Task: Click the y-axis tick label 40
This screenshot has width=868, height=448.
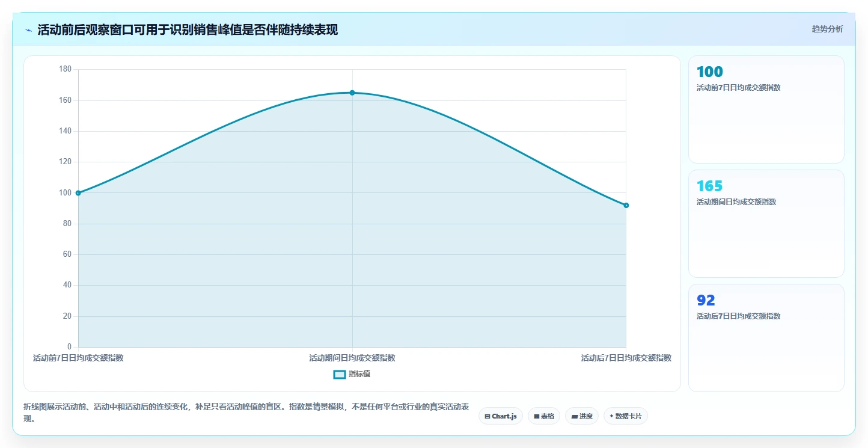Action: pos(67,285)
